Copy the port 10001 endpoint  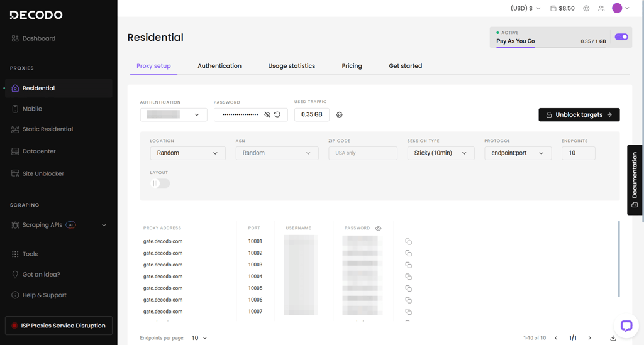coord(408,241)
